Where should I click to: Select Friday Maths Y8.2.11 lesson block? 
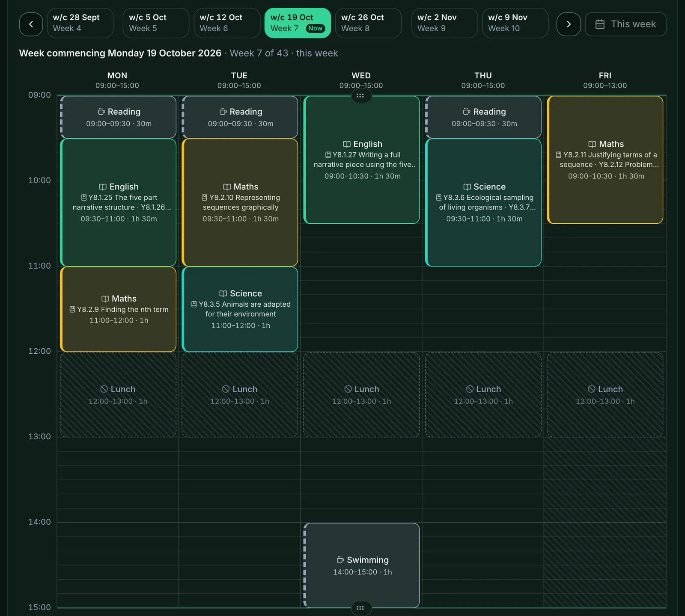605,160
